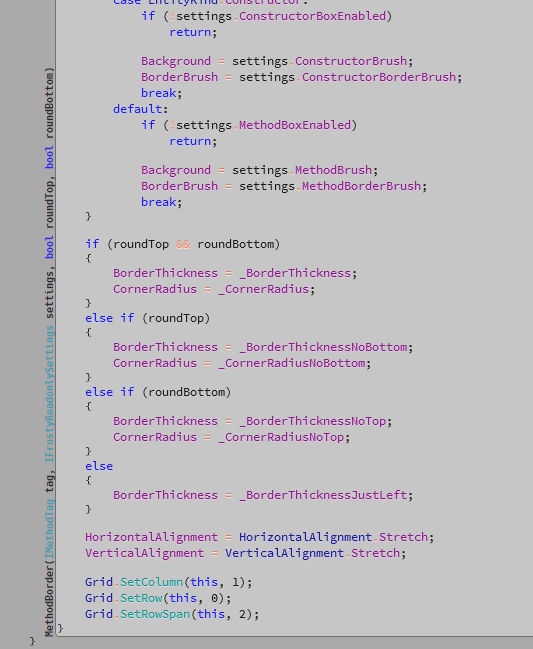Click _CornerRadiusNoBottom identifier
This screenshot has height=649, width=533.
click(x=292, y=363)
